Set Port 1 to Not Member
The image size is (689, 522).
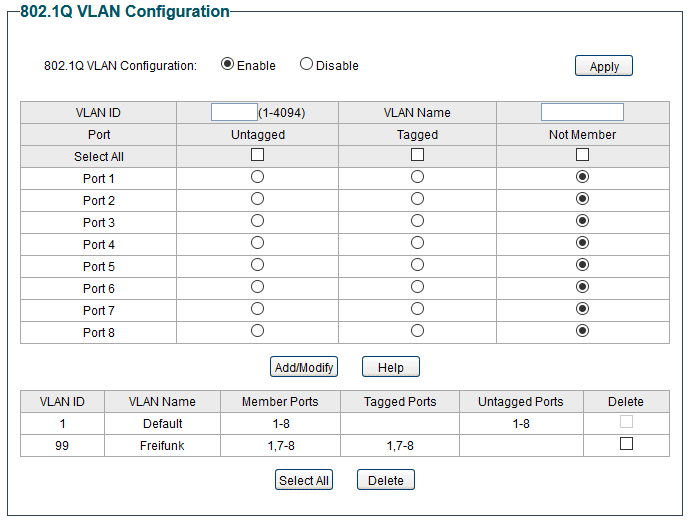[x=582, y=177]
